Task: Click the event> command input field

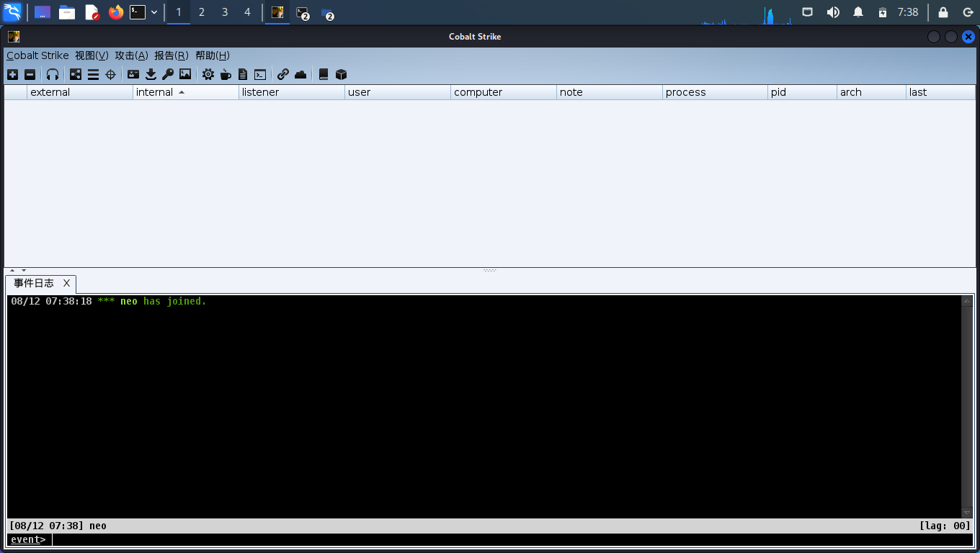Action: 512,539
